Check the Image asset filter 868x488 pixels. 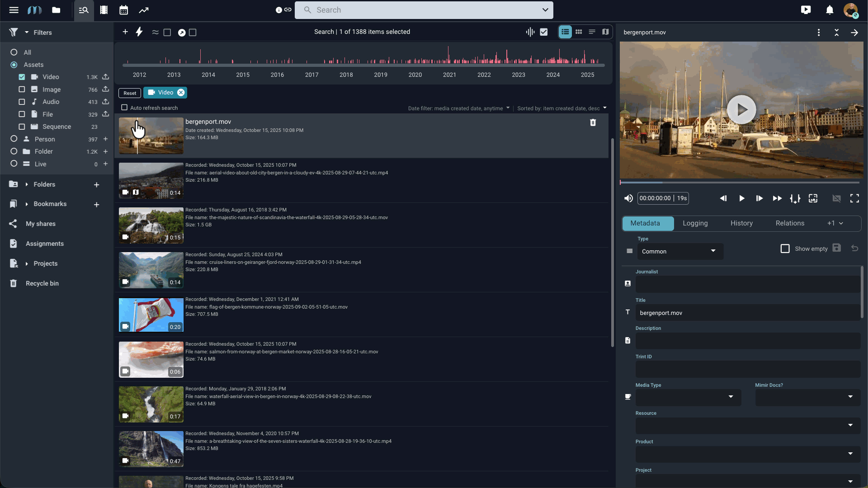click(x=22, y=89)
